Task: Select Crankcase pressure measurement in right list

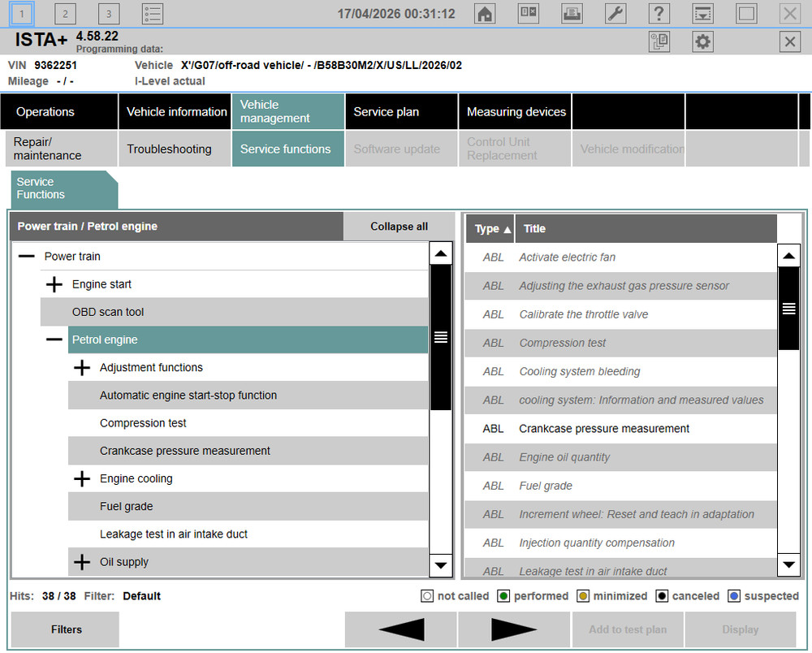Action: tap(603, 429)
